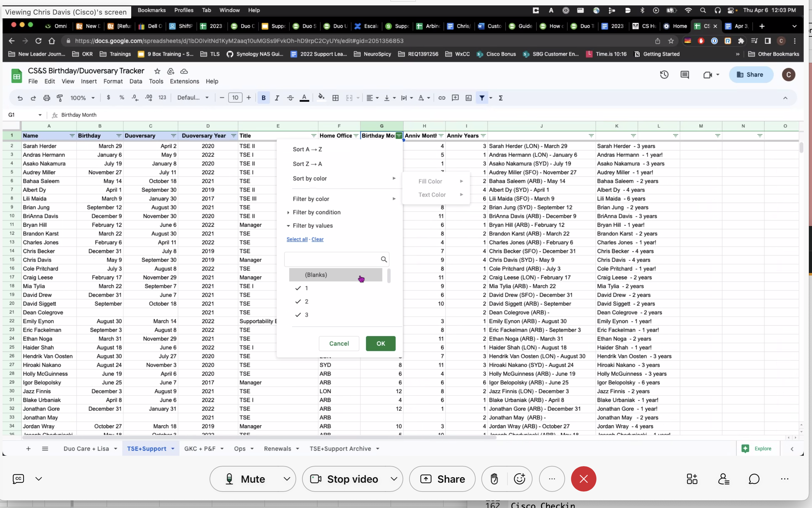Open the zoom 100% dropdown
The height and width of the screenshot is (508, 812).
[x=82, y=98]
